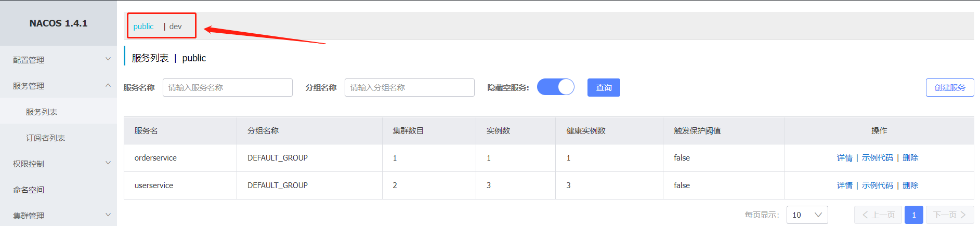Click 删除 for orderservice

(910, 157)
